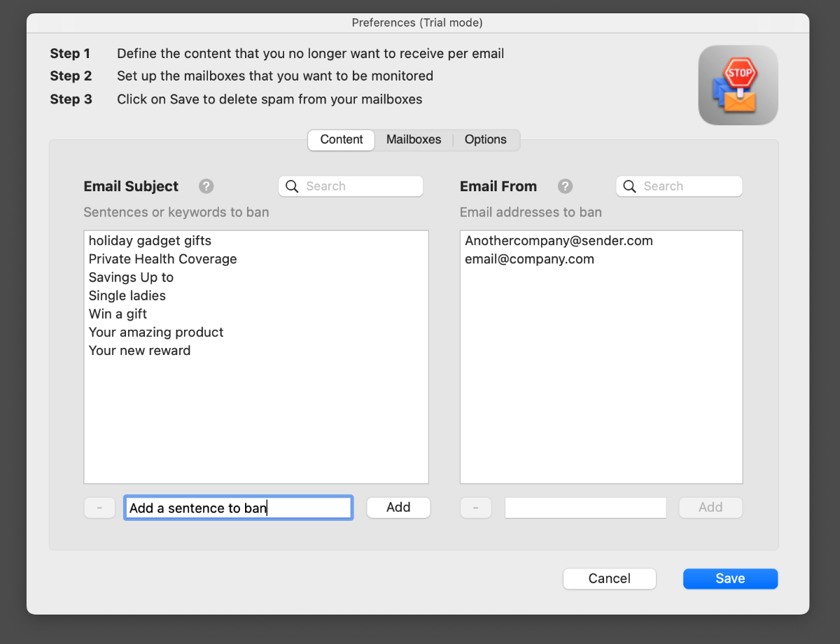Remove subject with the left minus button
Viewport: 840px width, 644px height.
click(x=99, y=507)
